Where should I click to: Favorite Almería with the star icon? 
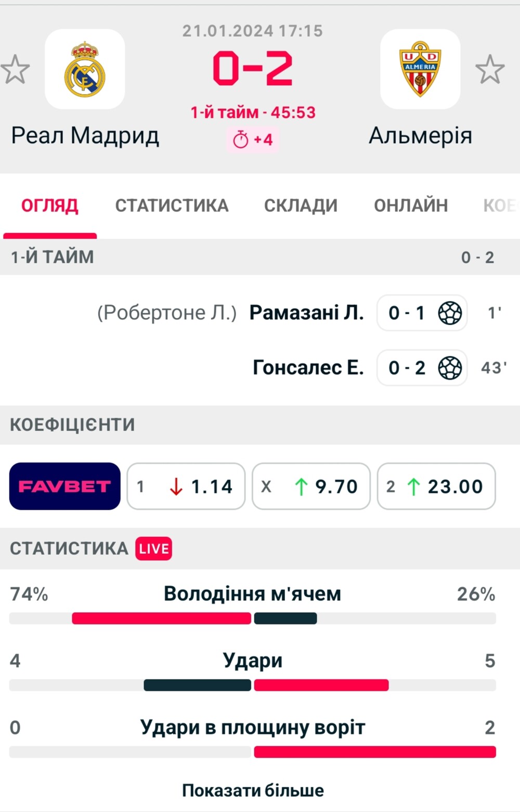(490, 69)
